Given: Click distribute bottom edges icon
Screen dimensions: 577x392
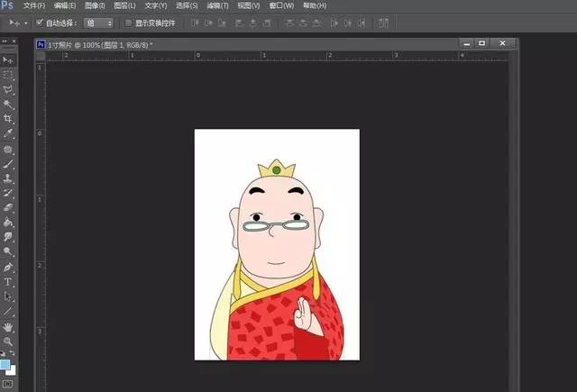Looking at the screenshot, I should (x=316, y=23).
